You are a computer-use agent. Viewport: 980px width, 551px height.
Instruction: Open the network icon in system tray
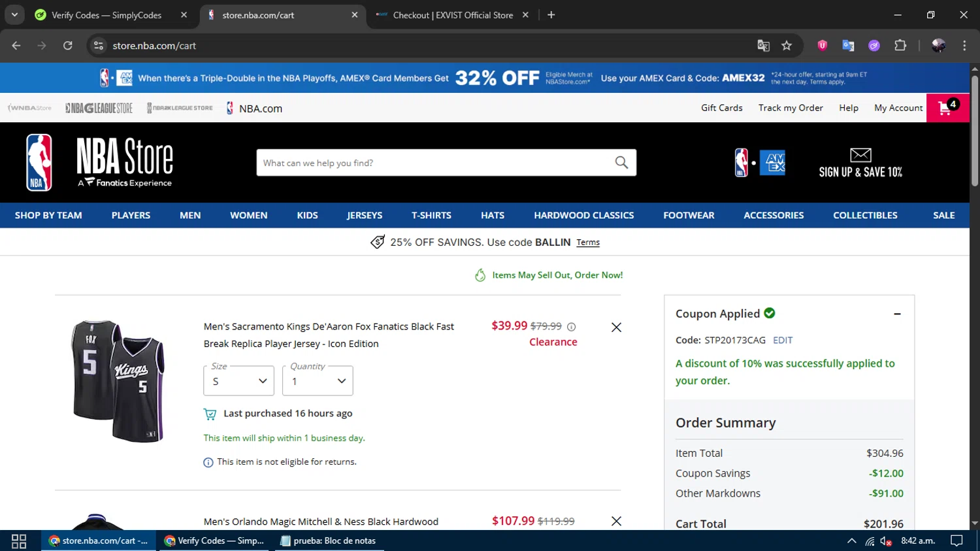click(x=870, y=541)
